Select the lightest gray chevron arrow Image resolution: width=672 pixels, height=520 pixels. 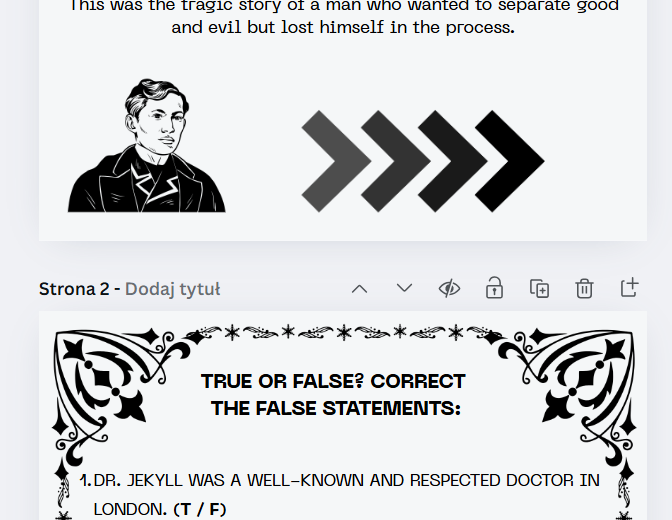[x=336, y=161]
